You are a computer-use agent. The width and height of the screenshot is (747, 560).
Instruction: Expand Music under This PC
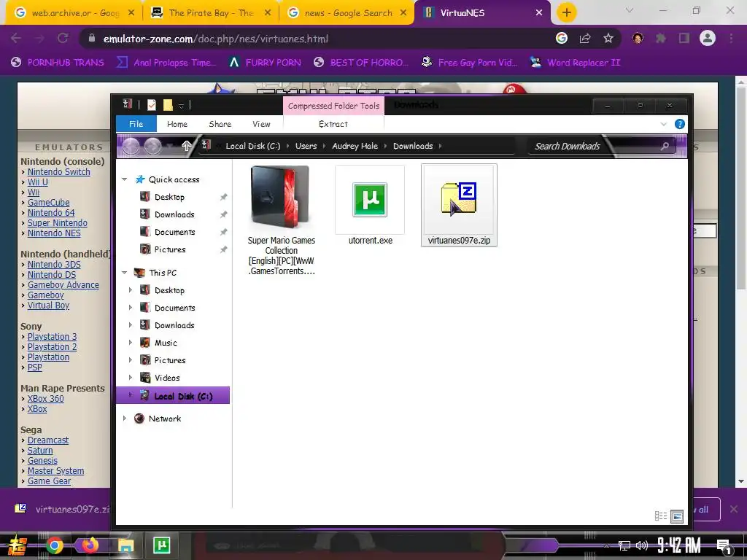131,343
